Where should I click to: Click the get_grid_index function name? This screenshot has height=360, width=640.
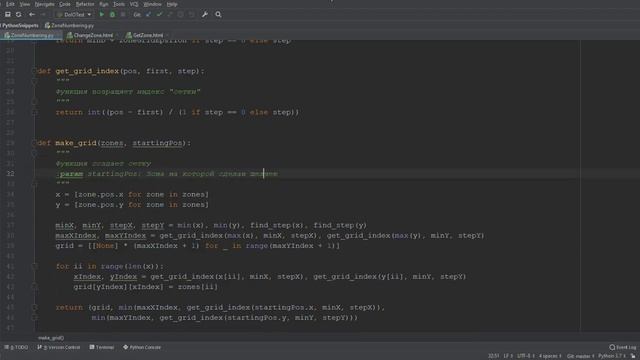[x=87, y=71]
